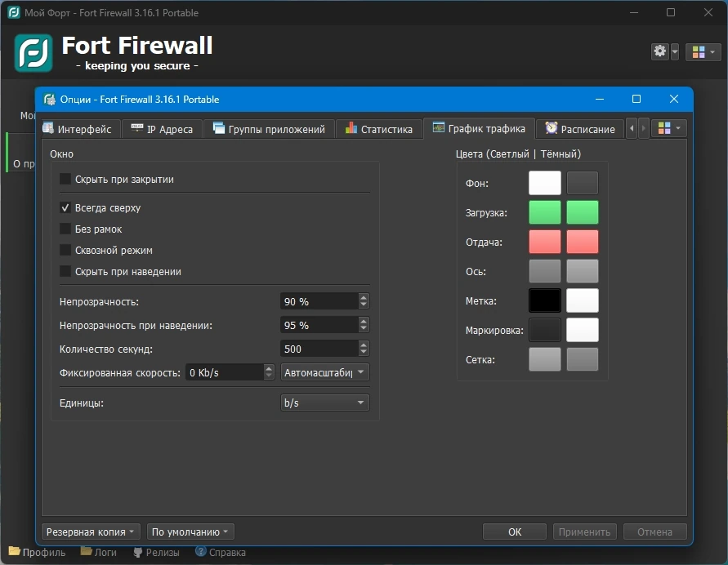Decrease Непрозрачность при наведении with down arrow
This screenshot has height=565, width=728.
pos(364,329)
